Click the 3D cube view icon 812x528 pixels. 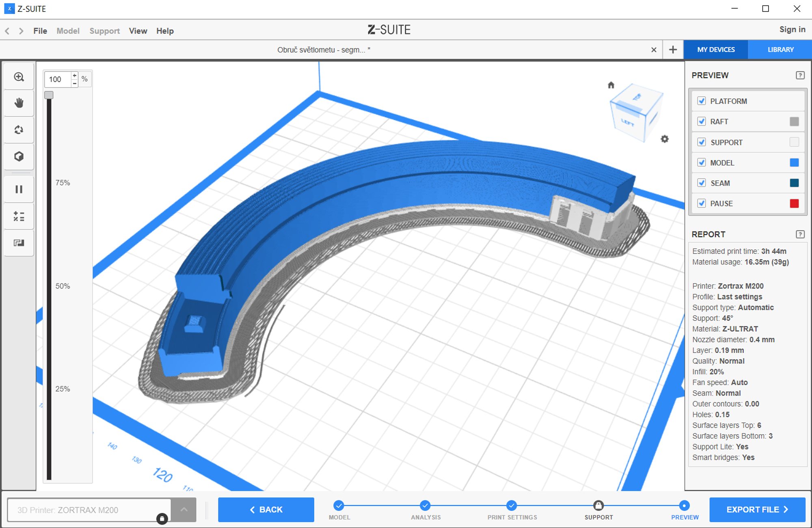coord(19,156)
